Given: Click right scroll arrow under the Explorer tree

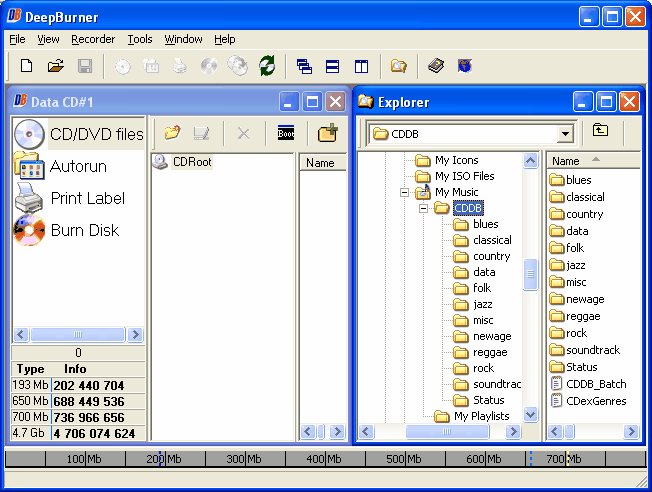Looking at the screenshot, I should [514, 432].
